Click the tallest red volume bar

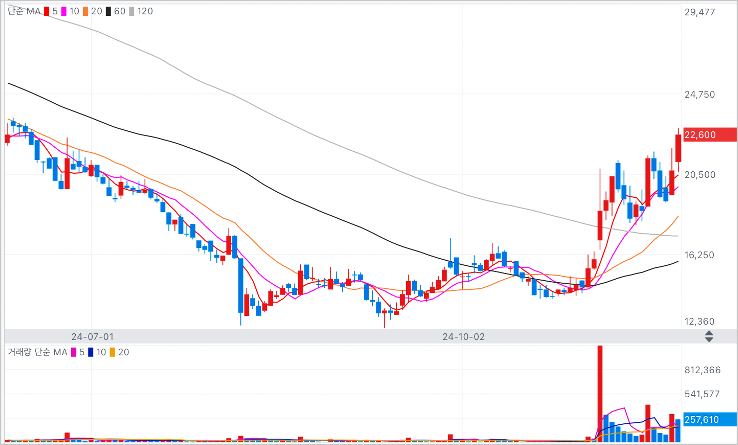coord(600,394)
